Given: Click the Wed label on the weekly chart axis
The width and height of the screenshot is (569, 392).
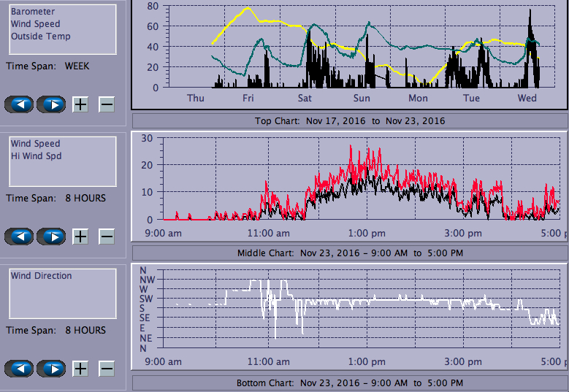Looking at the screenshot, I should coord(527,99).
